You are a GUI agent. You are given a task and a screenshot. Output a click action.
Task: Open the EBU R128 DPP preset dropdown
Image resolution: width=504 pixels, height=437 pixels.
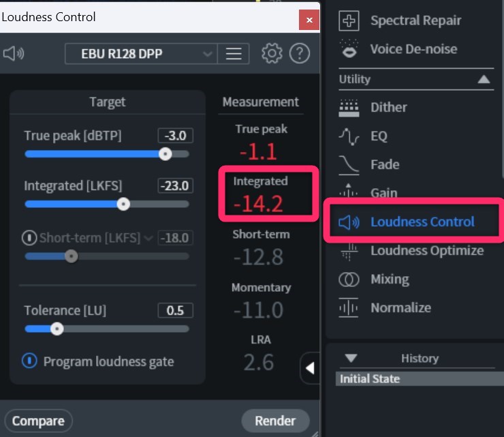(x=141, y=53)
